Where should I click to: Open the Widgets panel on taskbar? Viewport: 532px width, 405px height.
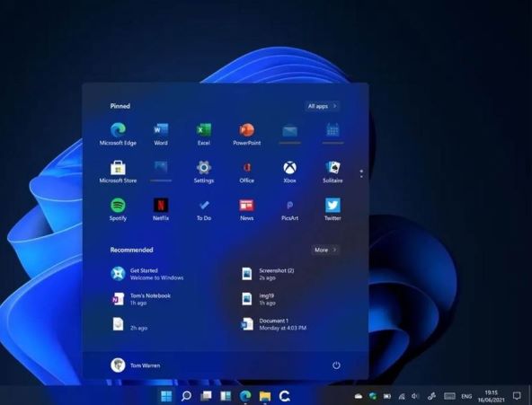(226, 395)
